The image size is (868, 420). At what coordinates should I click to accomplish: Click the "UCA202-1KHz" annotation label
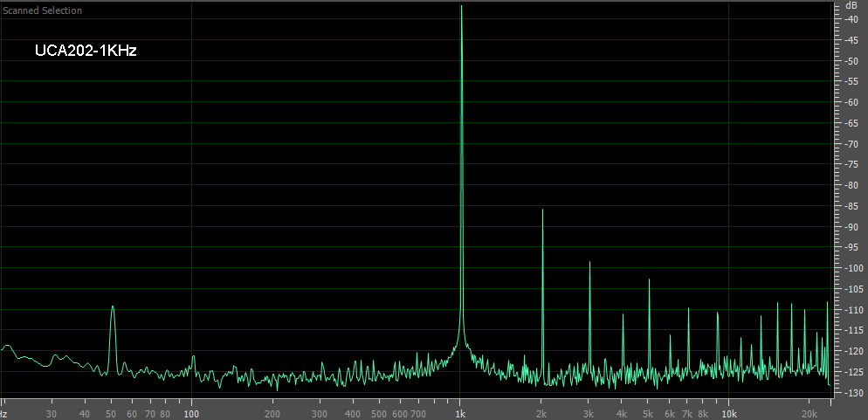pyautogui.click(x=86, y=51)
